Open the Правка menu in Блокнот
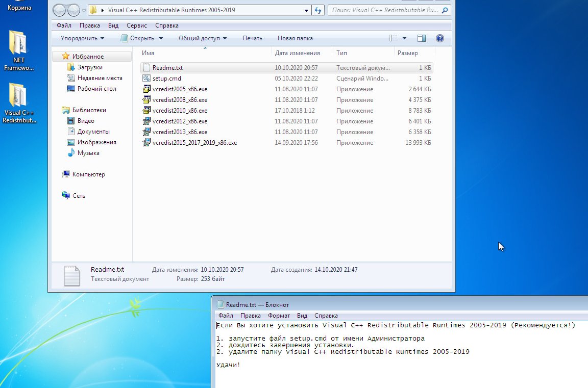Viewport: 588px width, 388px height. pyautogui.click(x=250, y=316)
